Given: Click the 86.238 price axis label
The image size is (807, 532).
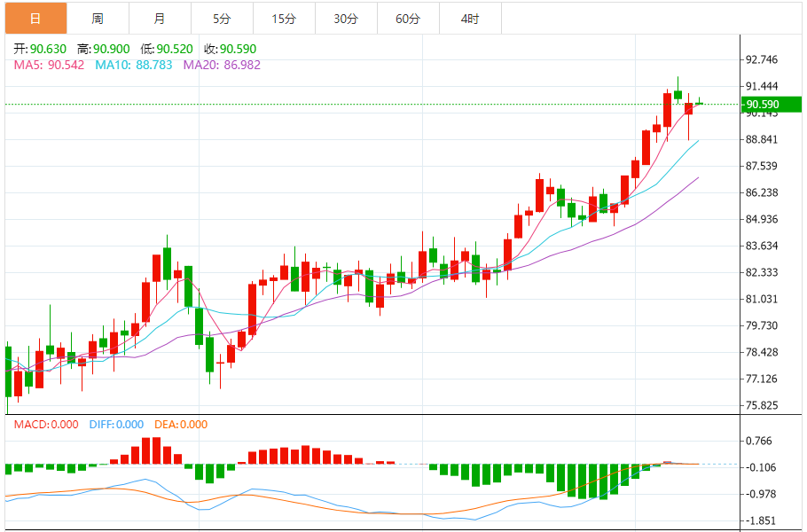Looking at the screenshot, I should (x=762, y=193).
